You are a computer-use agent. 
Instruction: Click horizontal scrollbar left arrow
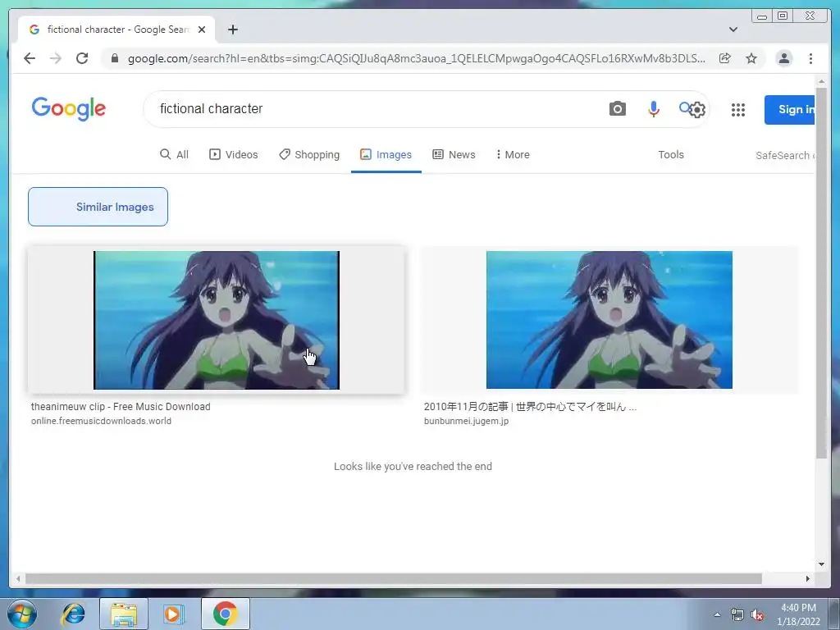coord(18,578)
